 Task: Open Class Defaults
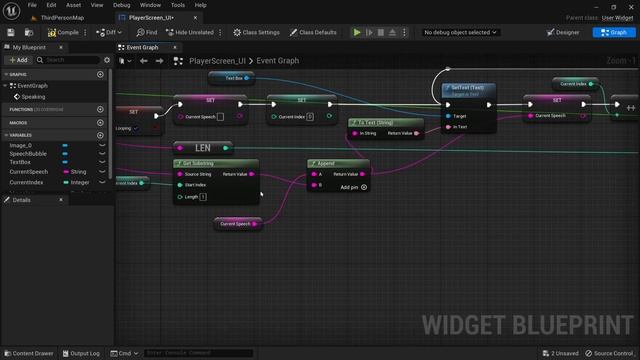(313, 32)
